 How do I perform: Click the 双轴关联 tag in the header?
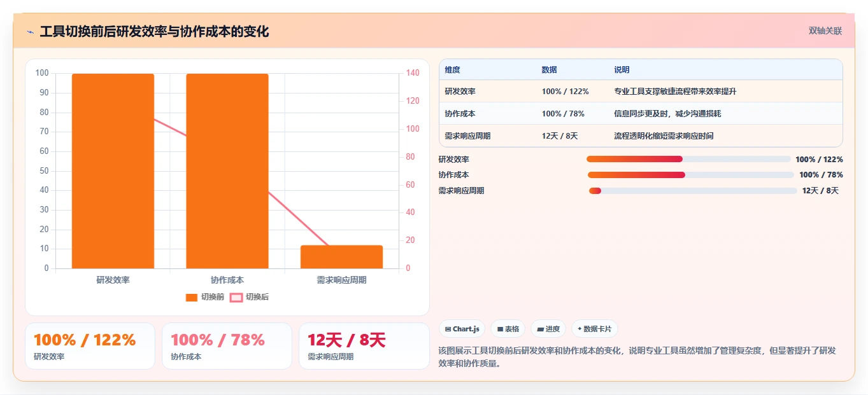pyautogui.click(x=825, y=31)
